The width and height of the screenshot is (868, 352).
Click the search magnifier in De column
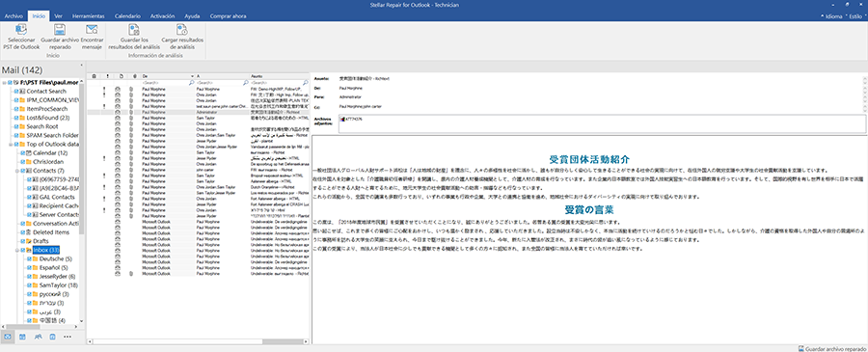[x=192, y=82]
